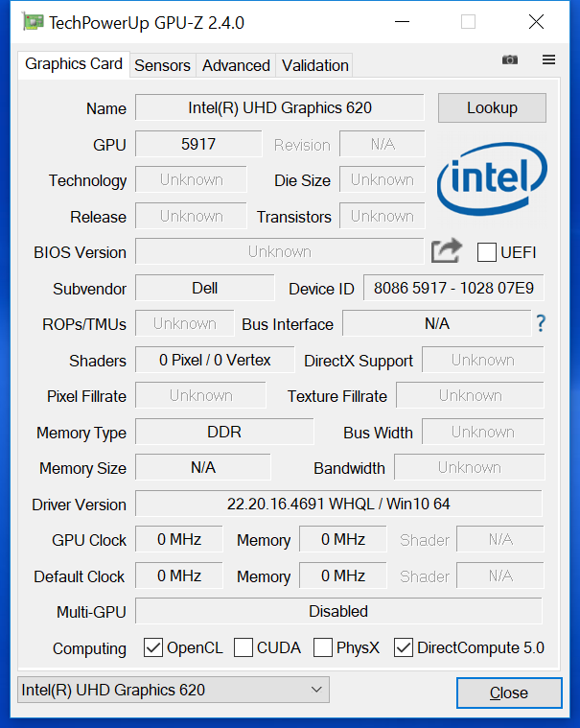Take a screenshot with the camera icon
580x728 pixels.
tap(509, 59)
